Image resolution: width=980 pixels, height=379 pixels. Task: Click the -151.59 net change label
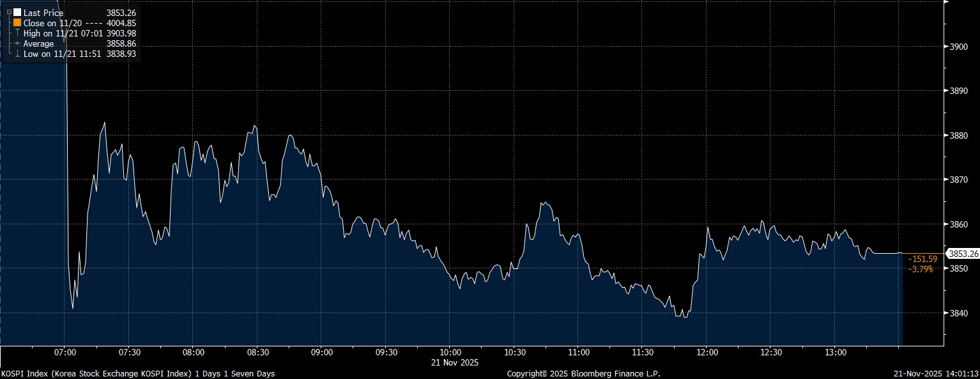pyautogui.click(x=922, y=259)
